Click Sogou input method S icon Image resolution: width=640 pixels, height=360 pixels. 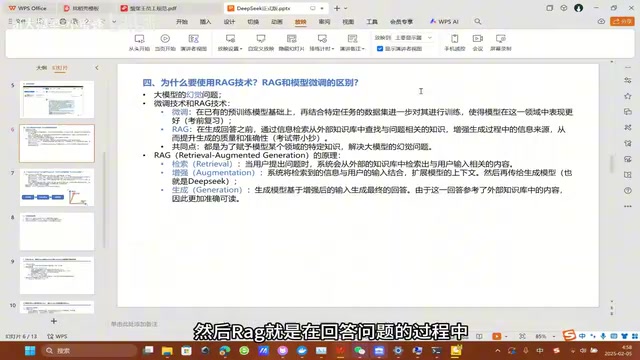coord(569,336)
